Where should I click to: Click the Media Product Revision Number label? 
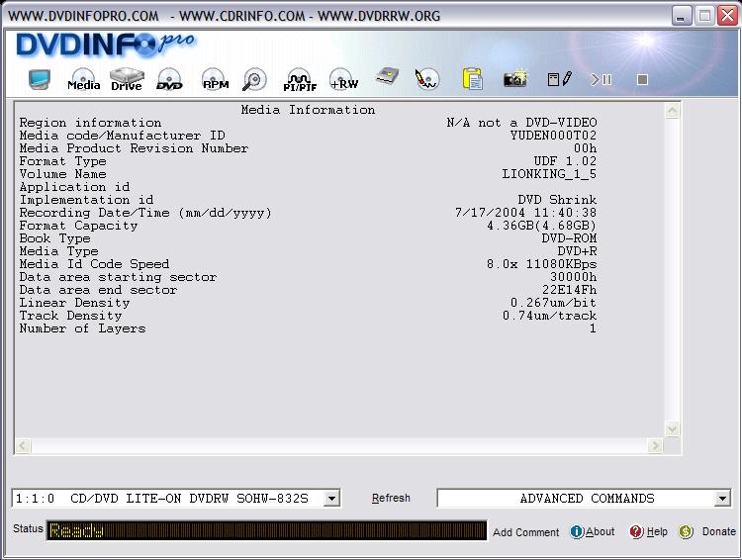134,148
